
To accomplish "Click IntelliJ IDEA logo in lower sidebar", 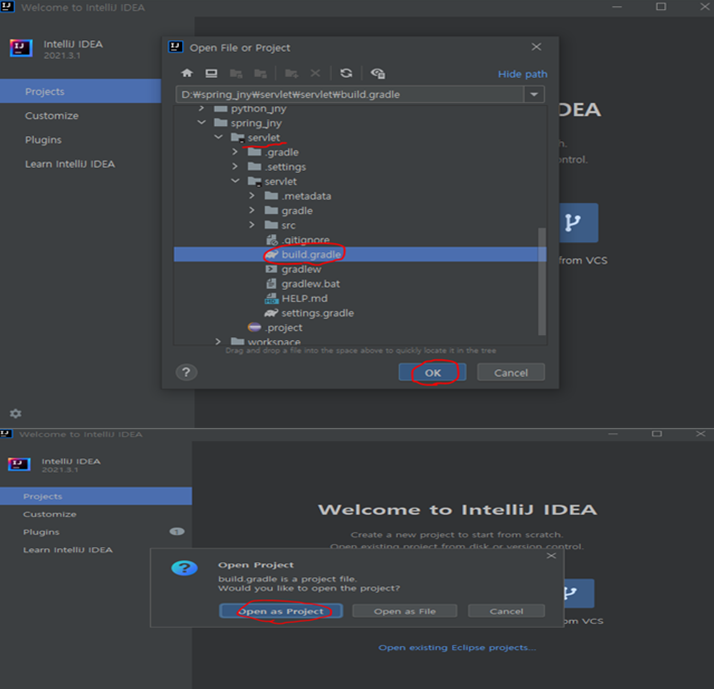I will pyautogui.click(x=19, y=464).
